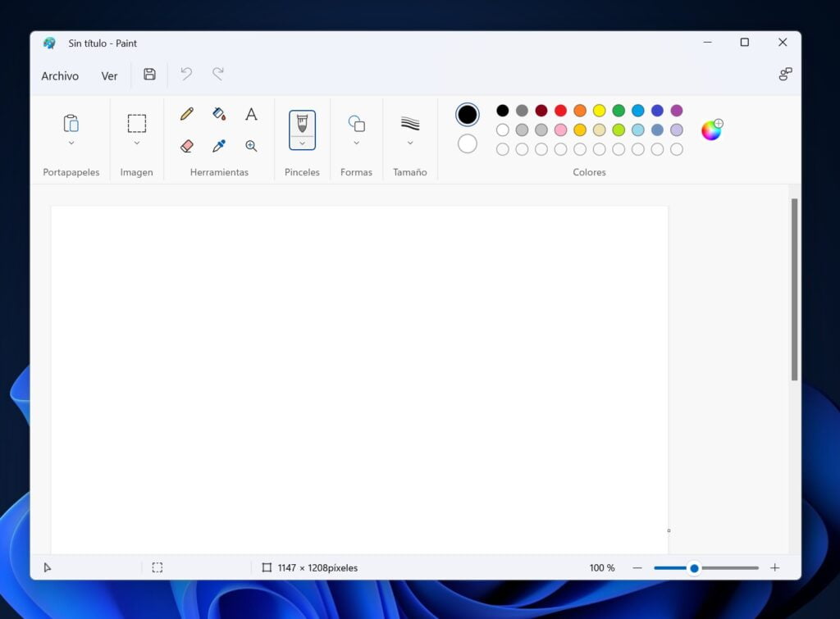Pick the bright red palette color
The image size is (840, 619).
560,111
